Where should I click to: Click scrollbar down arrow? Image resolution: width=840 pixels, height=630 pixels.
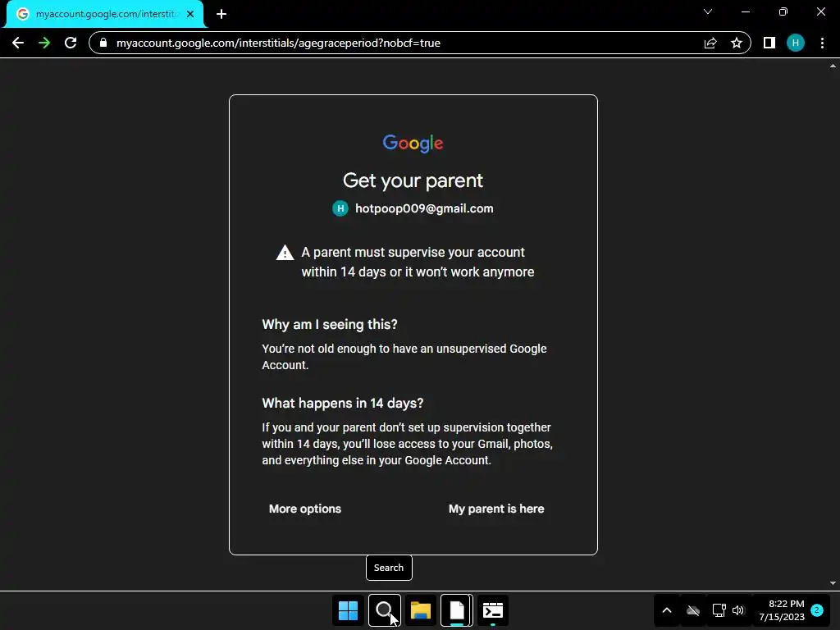[833, 583]
